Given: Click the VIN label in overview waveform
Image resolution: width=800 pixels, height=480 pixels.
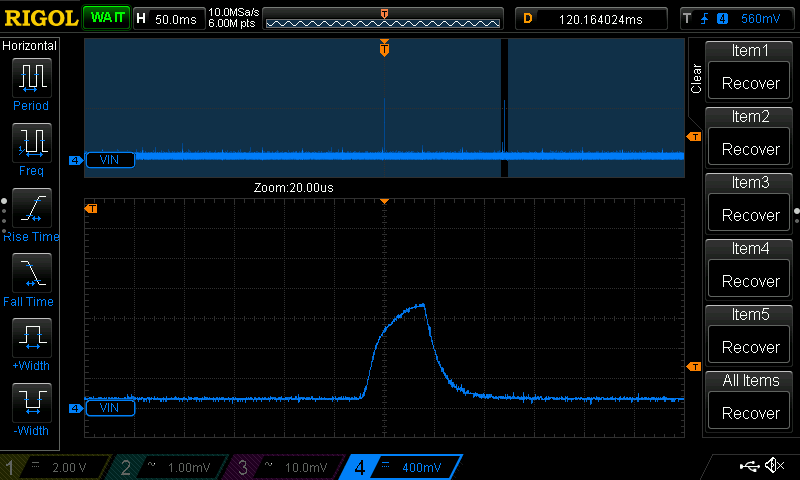Looking at the screenshot, I should coord(110,160).
